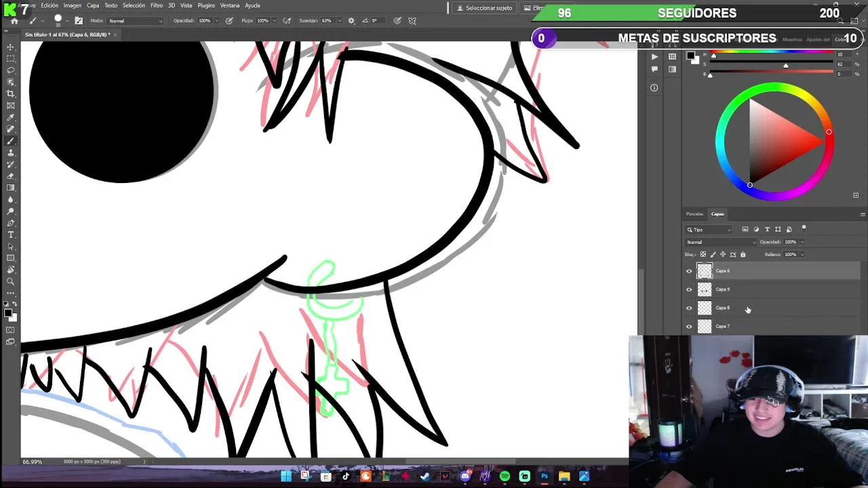Select the Clone Stamp tool
This screenshot has height=488, width=868.
(x=10, y=152)
